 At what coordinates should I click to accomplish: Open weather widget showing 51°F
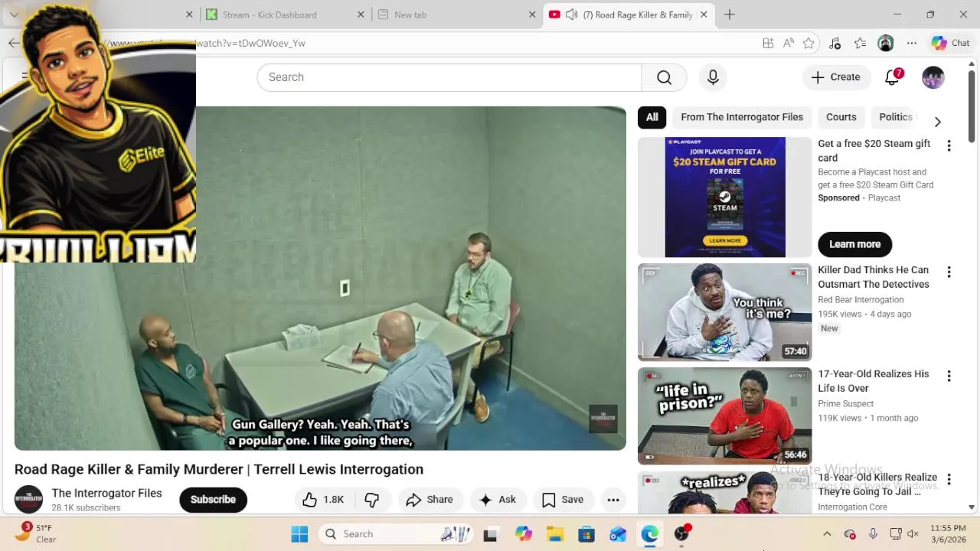tap(38, 533)
